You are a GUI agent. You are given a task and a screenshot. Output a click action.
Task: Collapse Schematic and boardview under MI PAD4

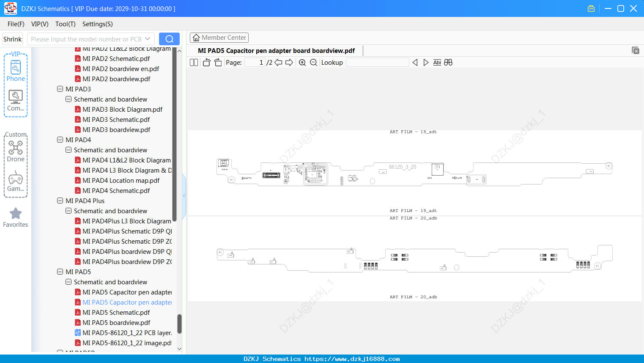pos(69,150)
